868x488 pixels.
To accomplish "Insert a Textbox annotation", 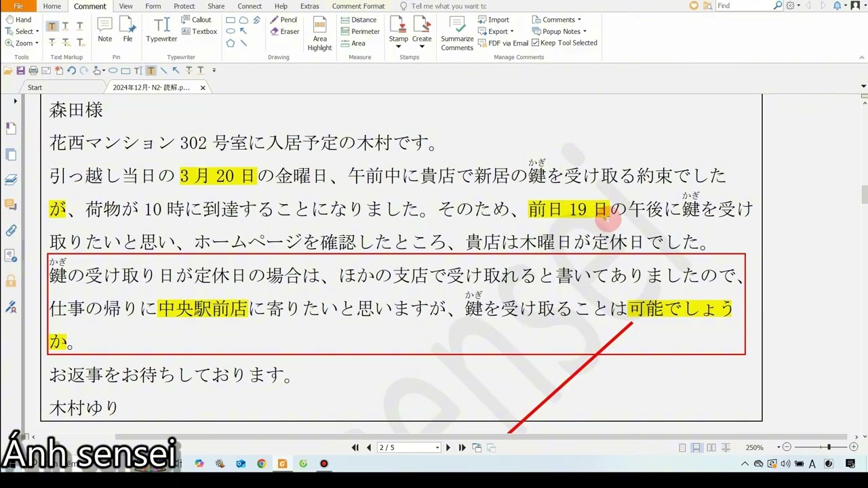I will (199, 31).
